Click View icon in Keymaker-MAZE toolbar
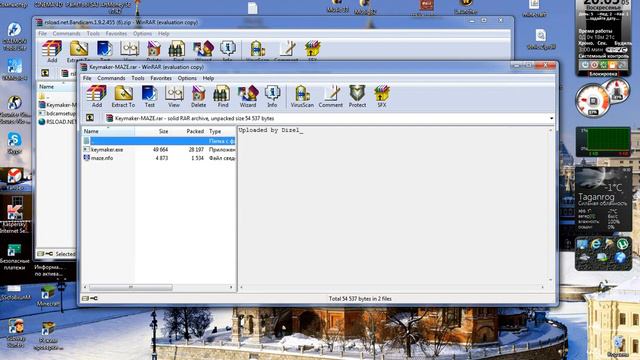640x360 pixels. 174,96
